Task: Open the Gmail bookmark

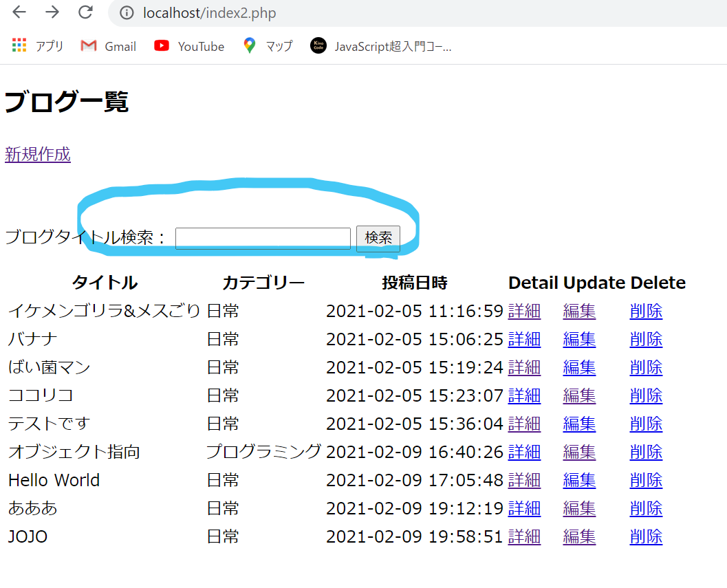Action: (109, 46)
